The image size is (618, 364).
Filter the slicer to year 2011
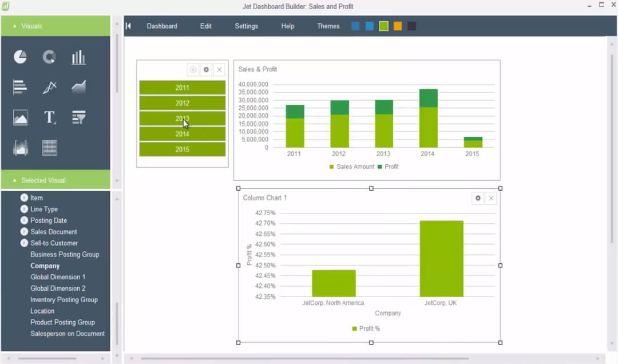click(183, 88)
